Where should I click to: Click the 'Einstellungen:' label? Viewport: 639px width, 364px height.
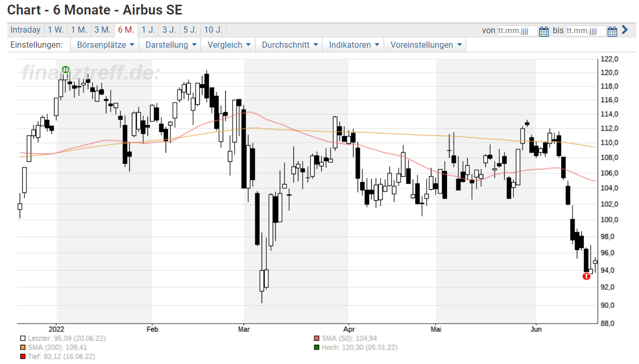click(37, 45)
